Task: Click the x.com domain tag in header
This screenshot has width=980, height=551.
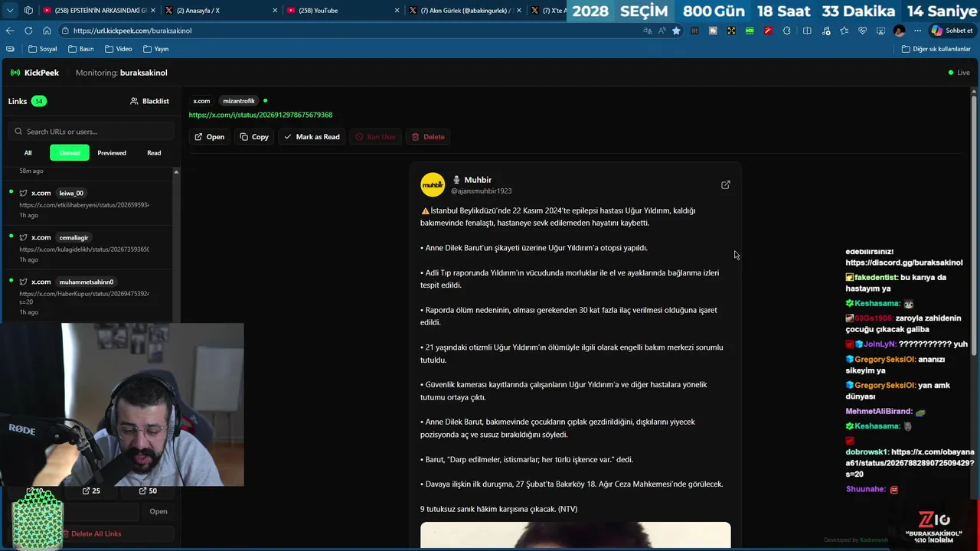Action: coord(201,101)
